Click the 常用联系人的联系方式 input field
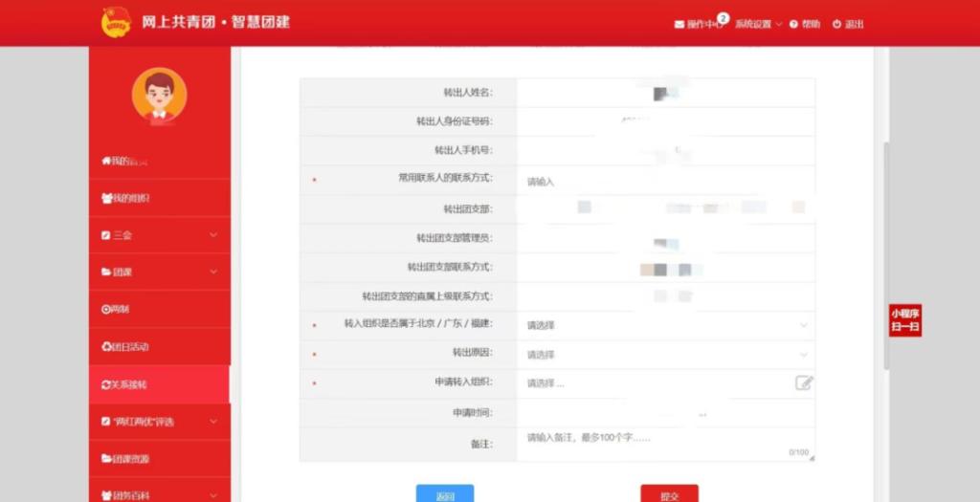 [665, 182]
